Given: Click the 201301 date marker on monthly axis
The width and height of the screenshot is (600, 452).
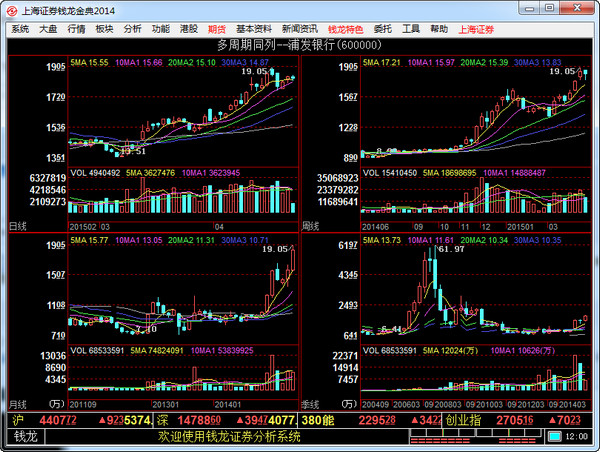Looking at the screenshot, I should pos(166,405).
